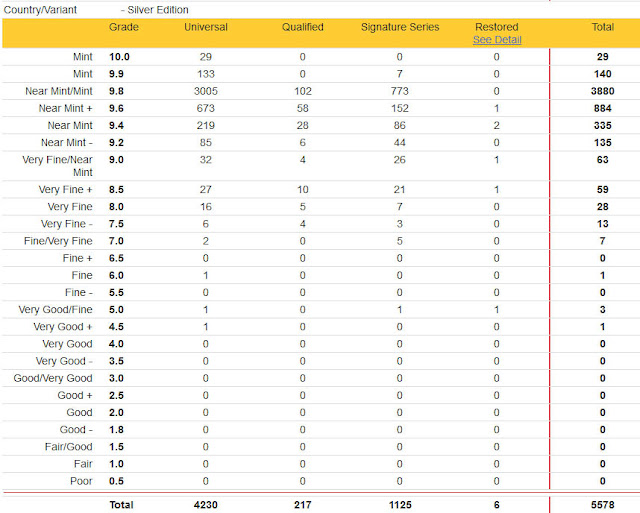Screen dimensions: 640x513
Task: Select the Fair/Good row label
Action: click(x=69, y=446)
